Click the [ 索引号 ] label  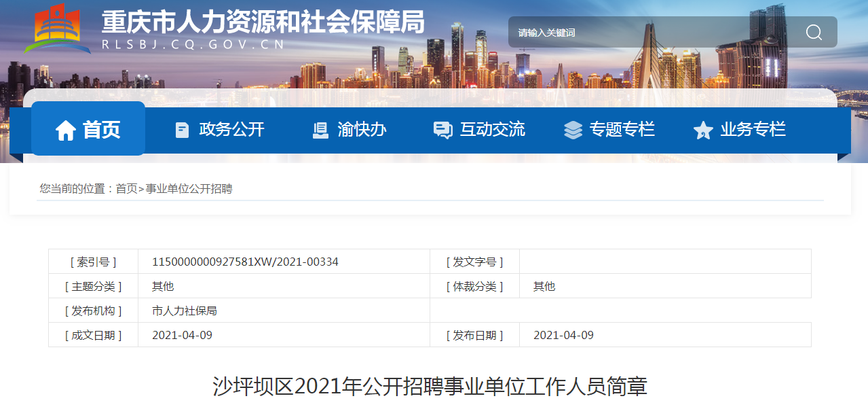tap(93, 262)
